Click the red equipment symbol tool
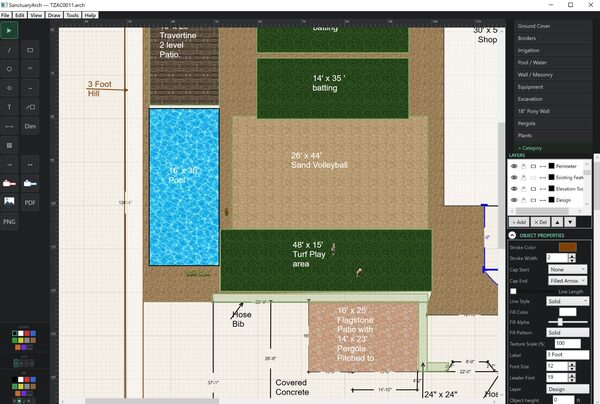 point(9,184)
